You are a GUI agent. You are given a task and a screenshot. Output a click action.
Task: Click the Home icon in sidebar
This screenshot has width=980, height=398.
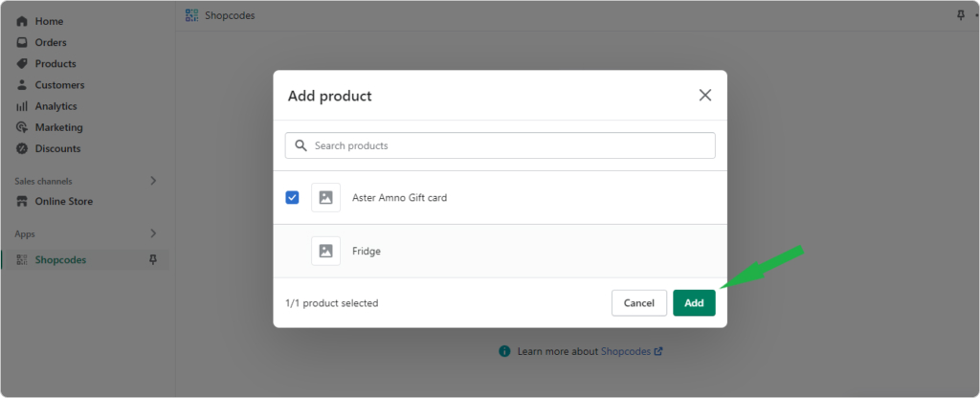tap(22, 21)
